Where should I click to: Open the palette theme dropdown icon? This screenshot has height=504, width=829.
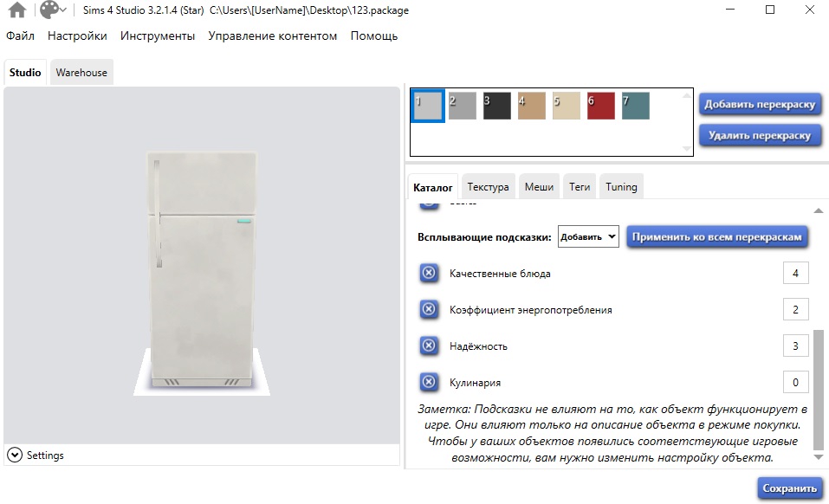click(x=53, y=10)
